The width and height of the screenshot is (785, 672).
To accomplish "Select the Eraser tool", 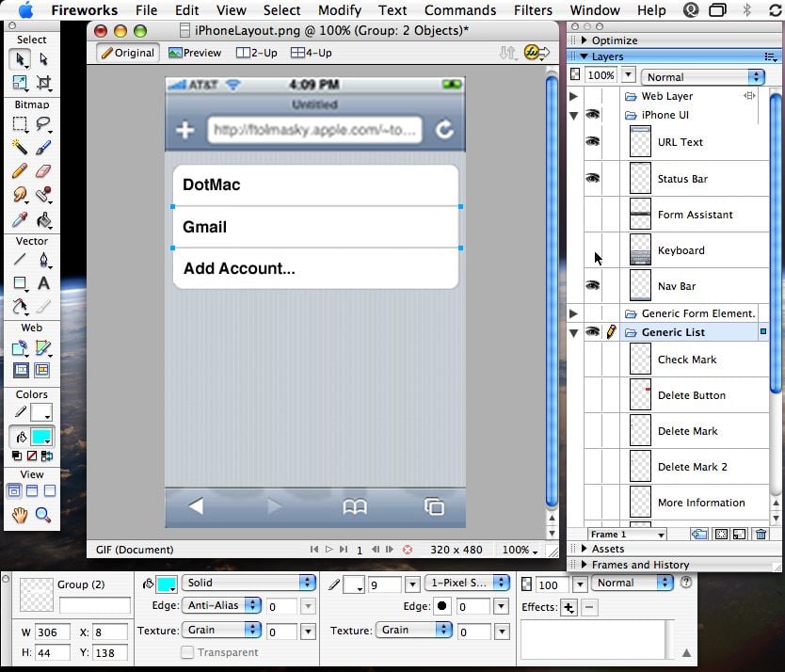I will coord(43,170).
